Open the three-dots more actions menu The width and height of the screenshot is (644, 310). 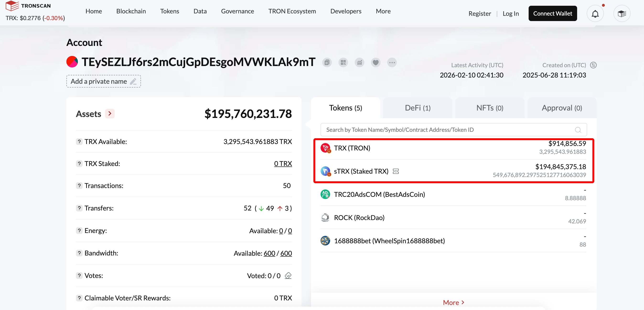[x=392, y=63]
